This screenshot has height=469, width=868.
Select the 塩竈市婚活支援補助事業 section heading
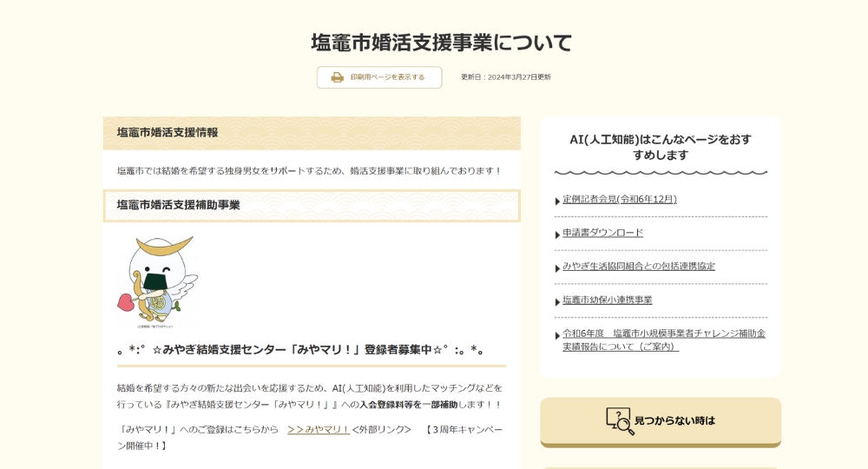tap(179, 205)
